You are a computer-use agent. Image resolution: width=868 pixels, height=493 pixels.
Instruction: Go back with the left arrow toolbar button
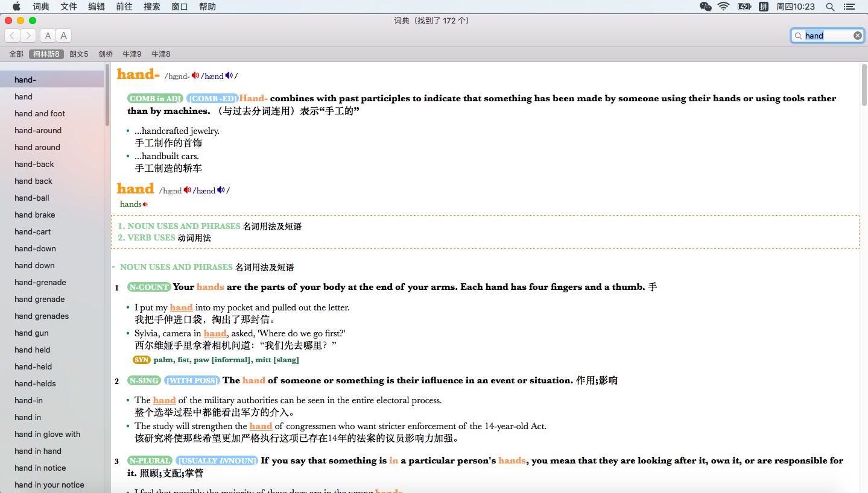click(x=12, y=36)
